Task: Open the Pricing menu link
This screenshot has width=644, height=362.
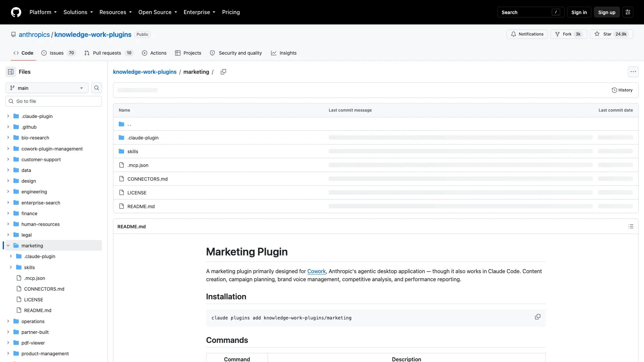Action: (x=231, y=12)
